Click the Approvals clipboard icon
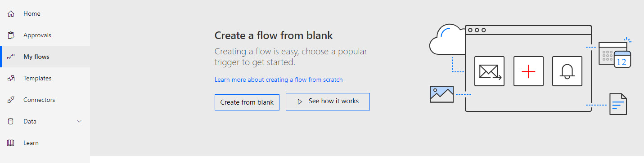The image size is (644, 163). click(x=11, y=35)
